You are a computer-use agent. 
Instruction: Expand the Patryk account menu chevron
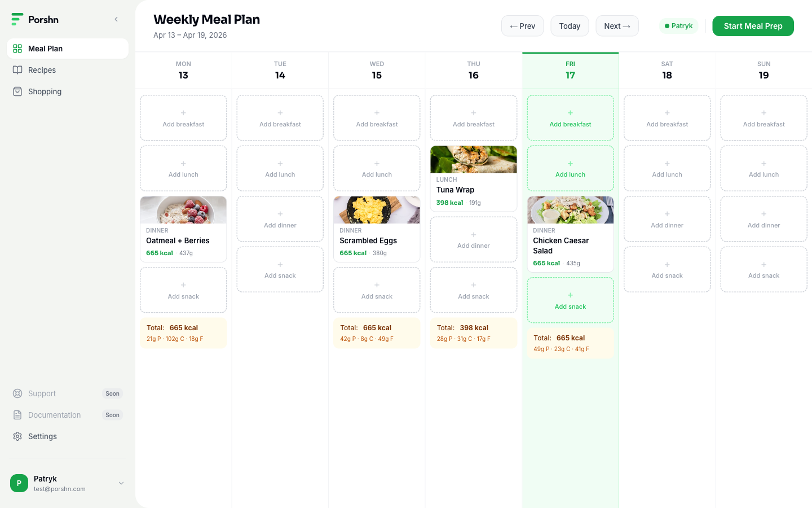point(121,483)
